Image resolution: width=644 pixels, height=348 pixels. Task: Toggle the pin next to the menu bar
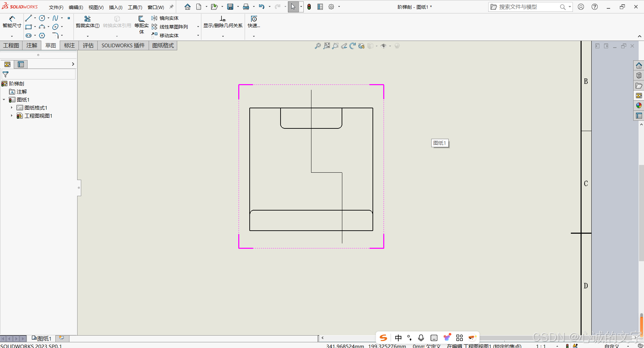[171, 7]
